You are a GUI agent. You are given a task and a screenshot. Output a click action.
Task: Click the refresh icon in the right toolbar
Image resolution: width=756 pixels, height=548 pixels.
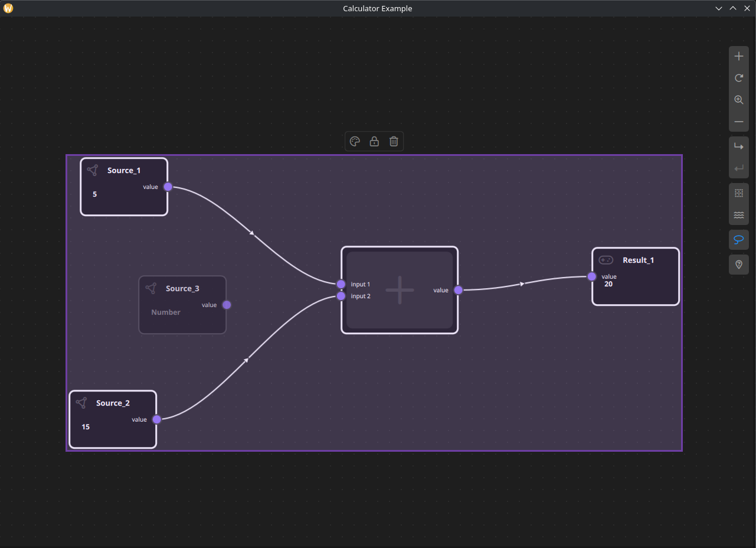(738, 77)
